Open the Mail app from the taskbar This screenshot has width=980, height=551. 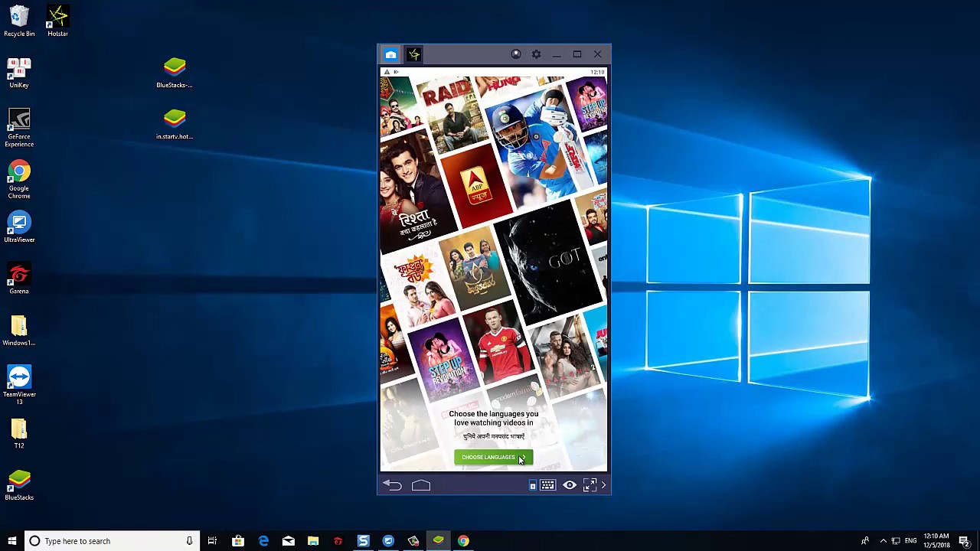pyautogui.click(x=289, y=541)
